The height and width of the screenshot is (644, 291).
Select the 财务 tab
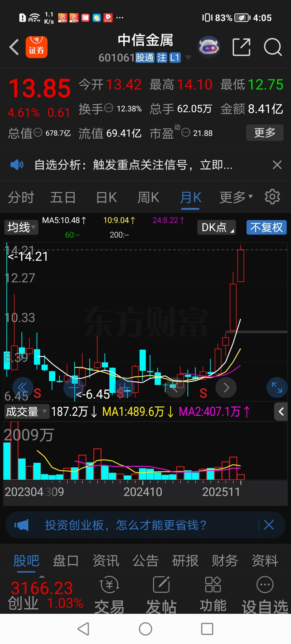pos(225,561)
